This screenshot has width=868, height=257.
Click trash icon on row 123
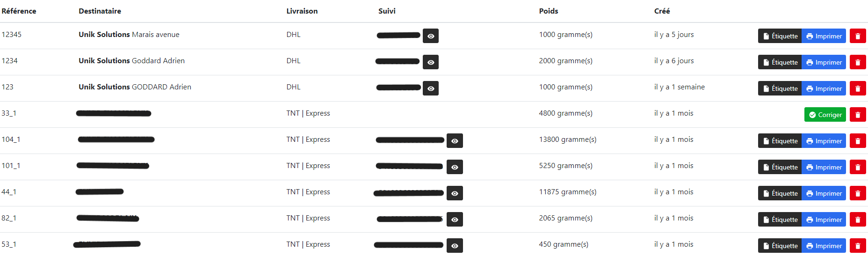858,88
